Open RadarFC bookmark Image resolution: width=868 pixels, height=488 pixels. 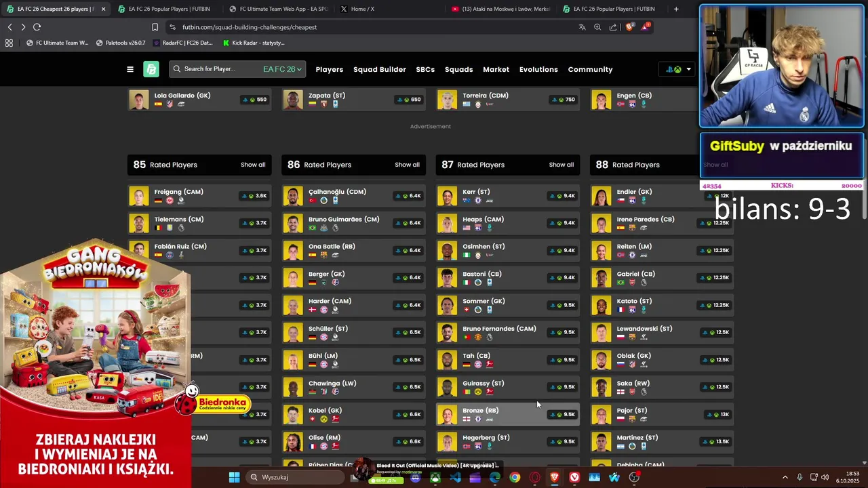tap(183, 43)
